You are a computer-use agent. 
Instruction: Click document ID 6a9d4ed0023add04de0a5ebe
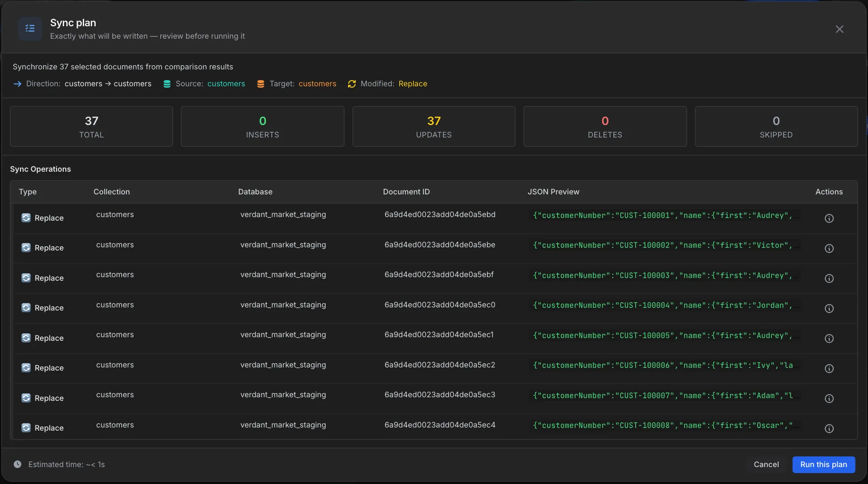pyautogui.click(x=440, y=245)
